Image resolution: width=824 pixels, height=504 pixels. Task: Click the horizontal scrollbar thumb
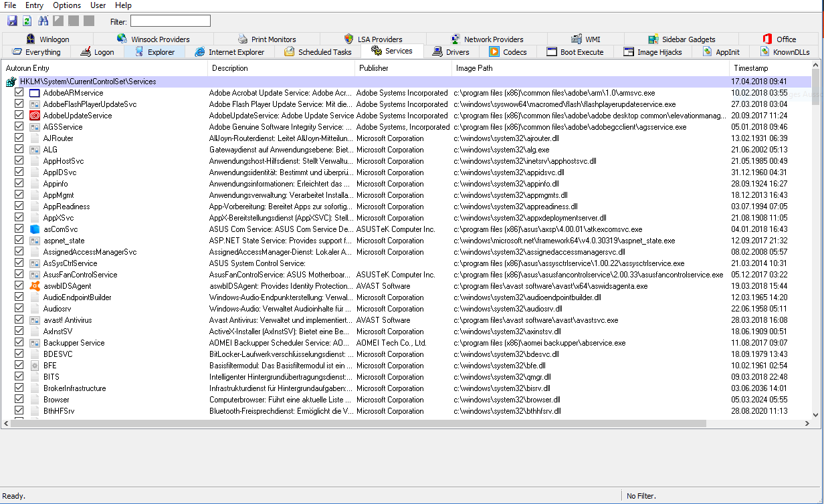point(359,424)
